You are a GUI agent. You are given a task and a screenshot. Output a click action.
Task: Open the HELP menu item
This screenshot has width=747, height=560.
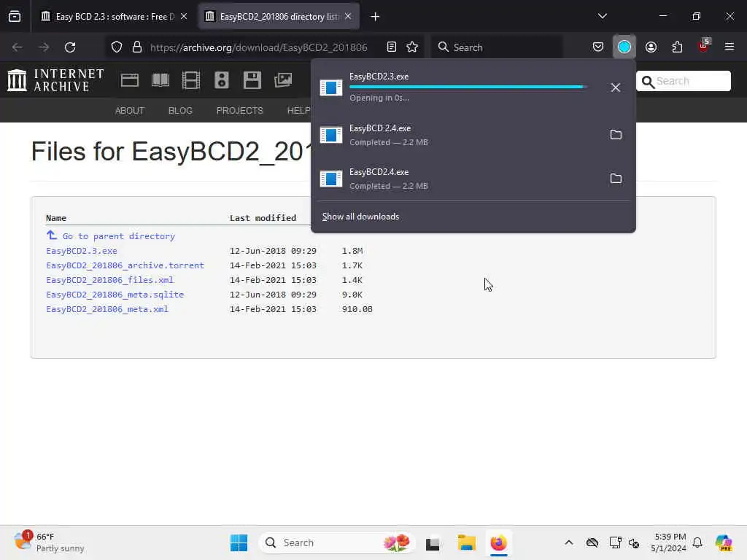[298, 111]
